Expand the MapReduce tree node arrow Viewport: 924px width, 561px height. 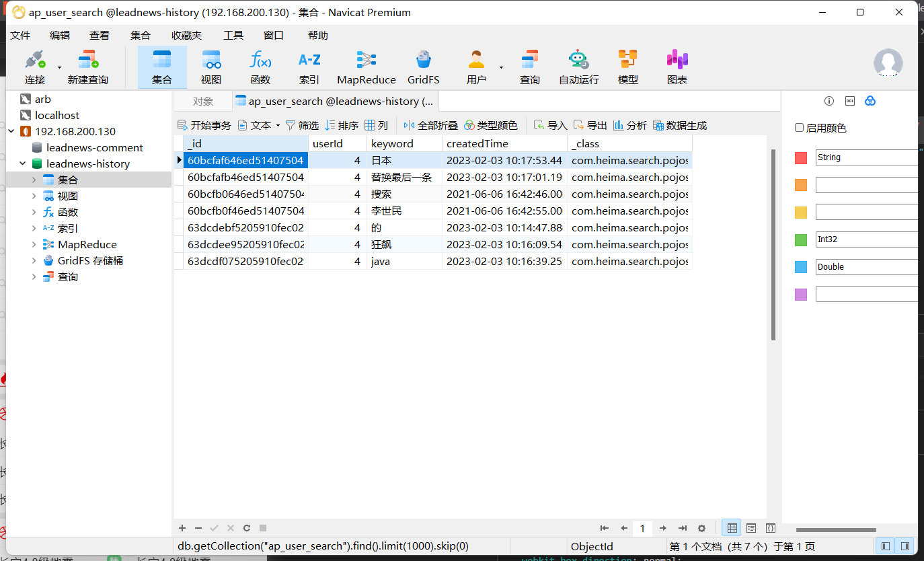(34, 244)
